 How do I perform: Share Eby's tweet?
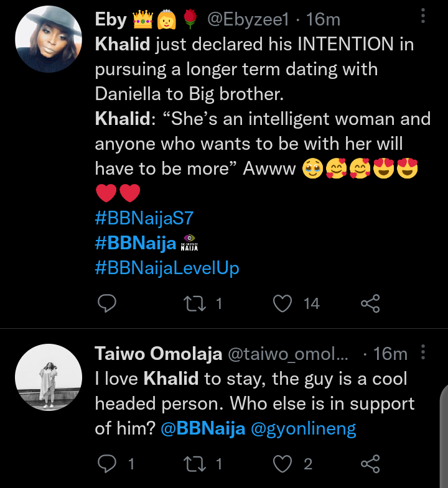[370, 303]
